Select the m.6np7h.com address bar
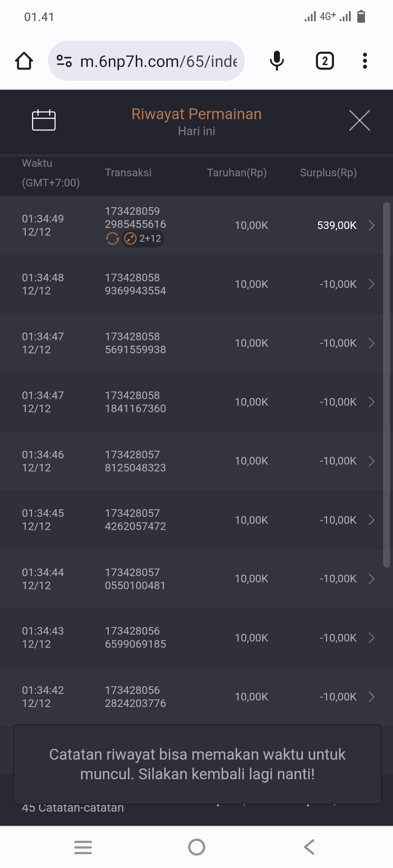 coord(158,61)
